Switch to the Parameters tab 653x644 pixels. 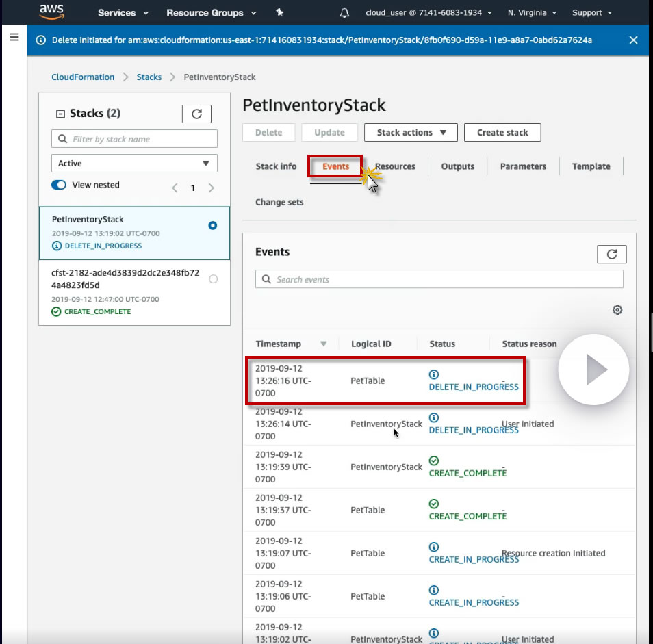[x=523, y=166]
